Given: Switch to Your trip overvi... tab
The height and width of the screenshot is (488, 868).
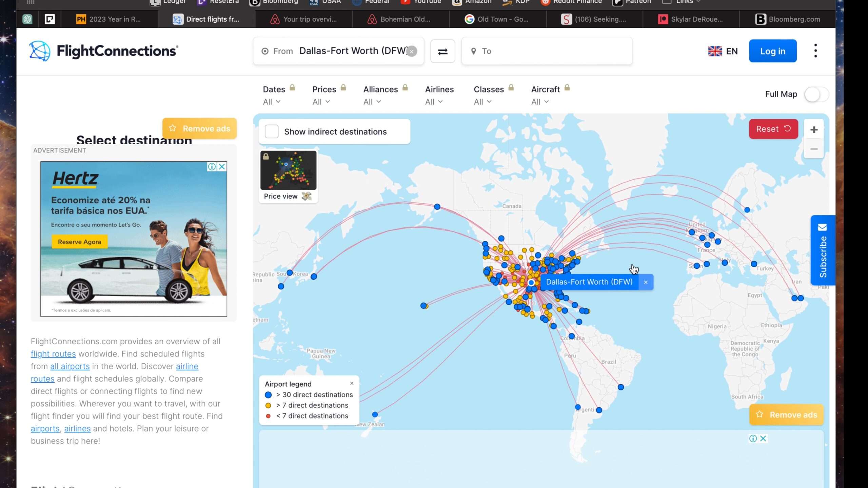Looking at the screenshot, I should 303,19.
